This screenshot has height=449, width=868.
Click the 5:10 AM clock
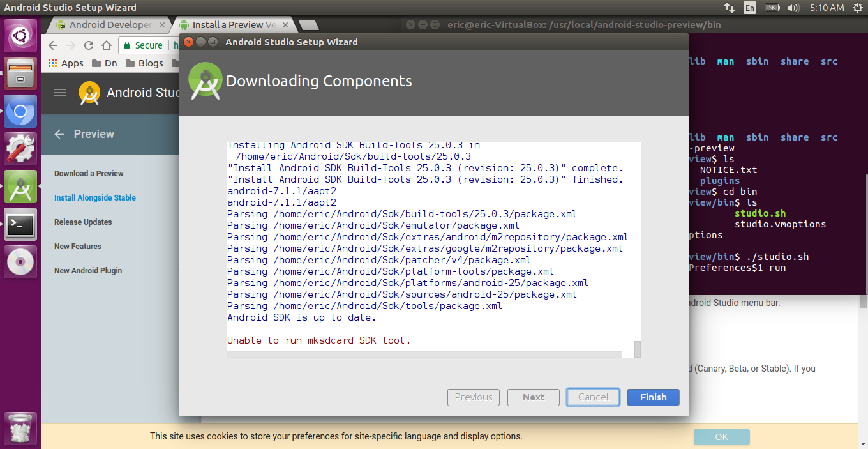827,8
